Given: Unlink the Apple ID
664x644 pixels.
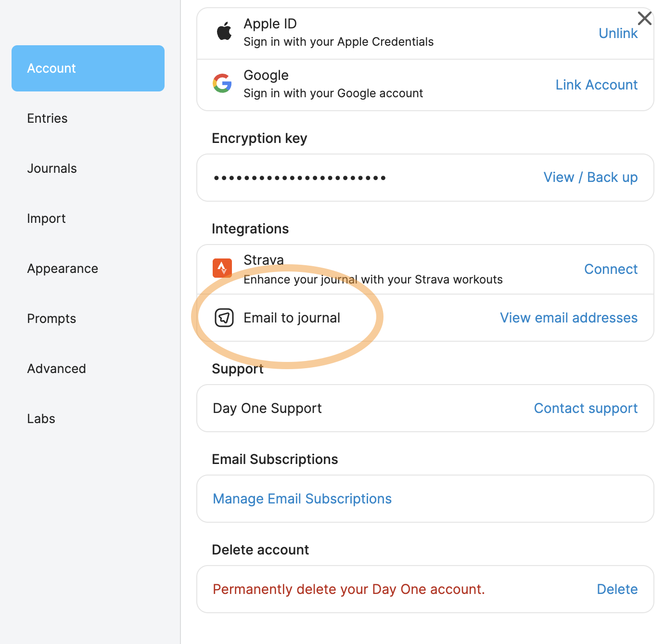Looking at the screenshot, I should pyautogui.click(x=618, y=33).
